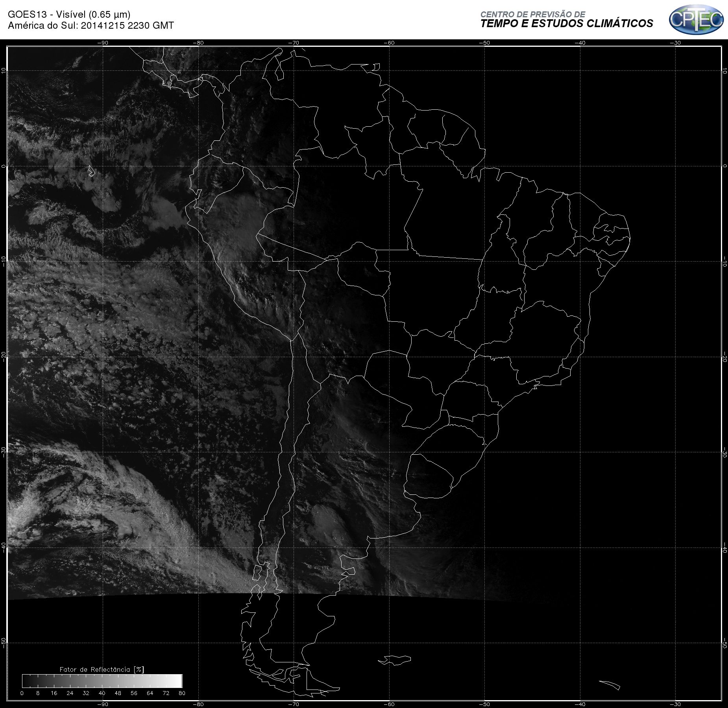728x708 pixels.
Task: Click the CPTEC logo
Action: click(696, 19)
